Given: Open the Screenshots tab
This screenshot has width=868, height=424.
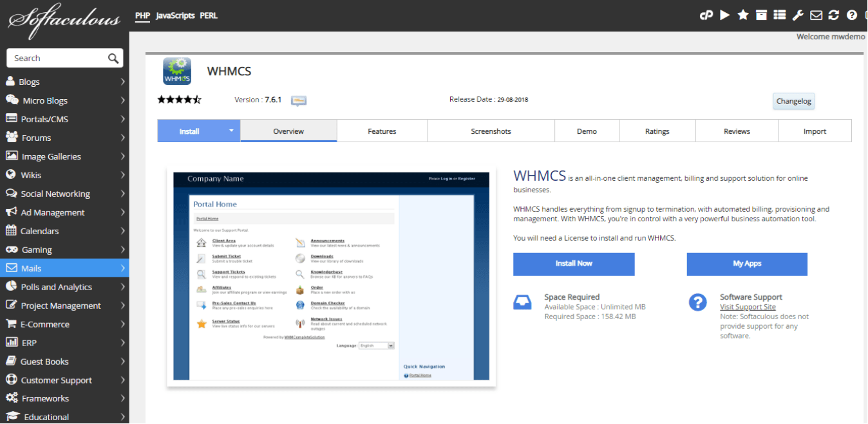Looking at the screenshot, I should coord(491,131).
